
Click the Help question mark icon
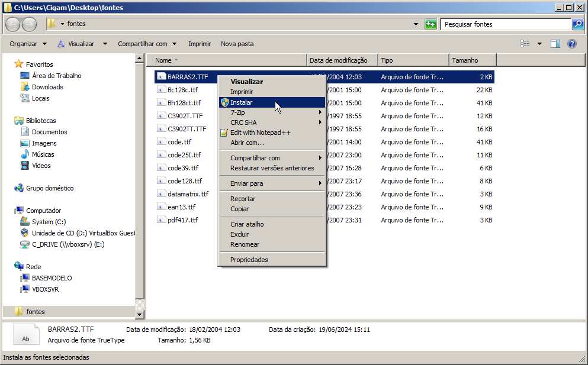pyautogui.click(x=572, y=44)
